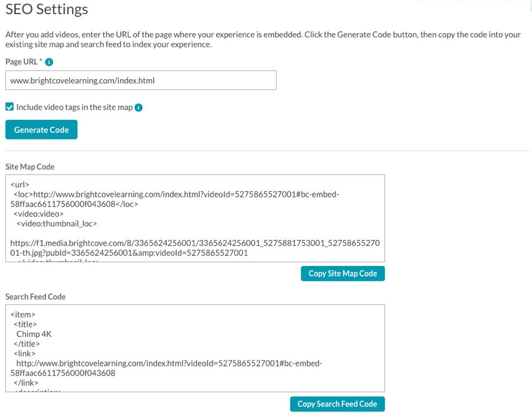Click the </title> closing tag line
Image resolution: width=532 pixels, height=416 pixels.
(27, 344)
